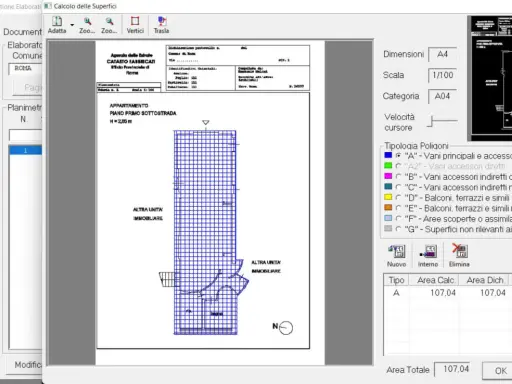Select highlighted row 1 in background window list
Viewport: 512px width, 384px height.
25,150
